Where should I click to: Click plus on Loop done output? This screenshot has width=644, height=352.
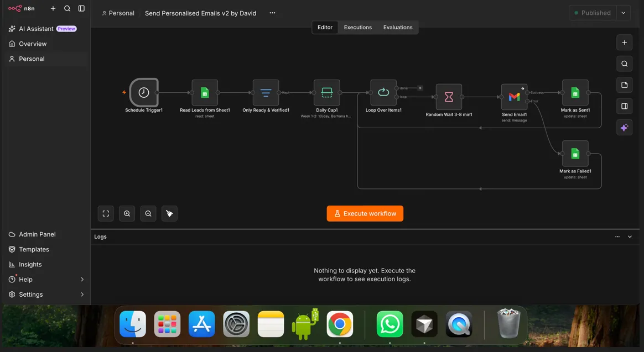pos(420,88)
